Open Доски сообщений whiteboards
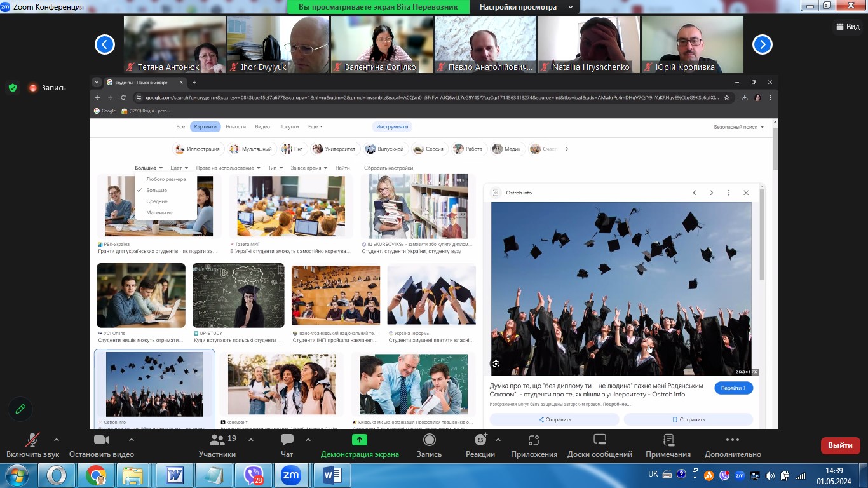 coord(600,445)
